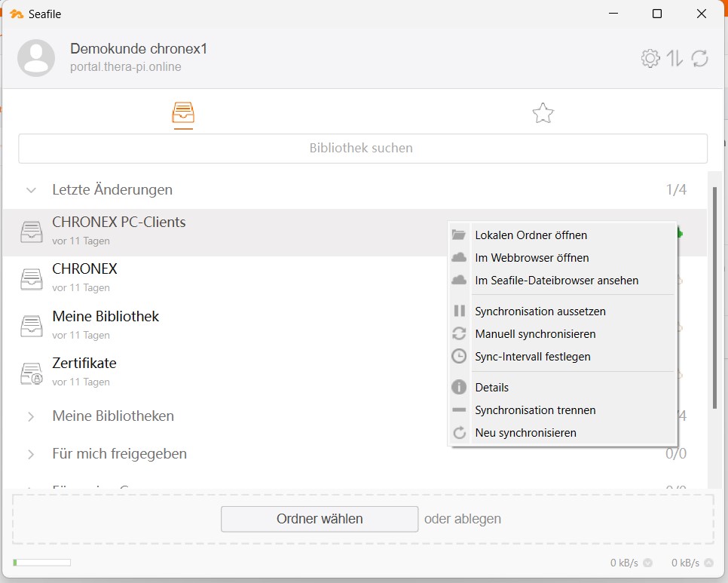Switch to the libraries tab
Viewport: 728px width, 583px height.
click(183, 113)
